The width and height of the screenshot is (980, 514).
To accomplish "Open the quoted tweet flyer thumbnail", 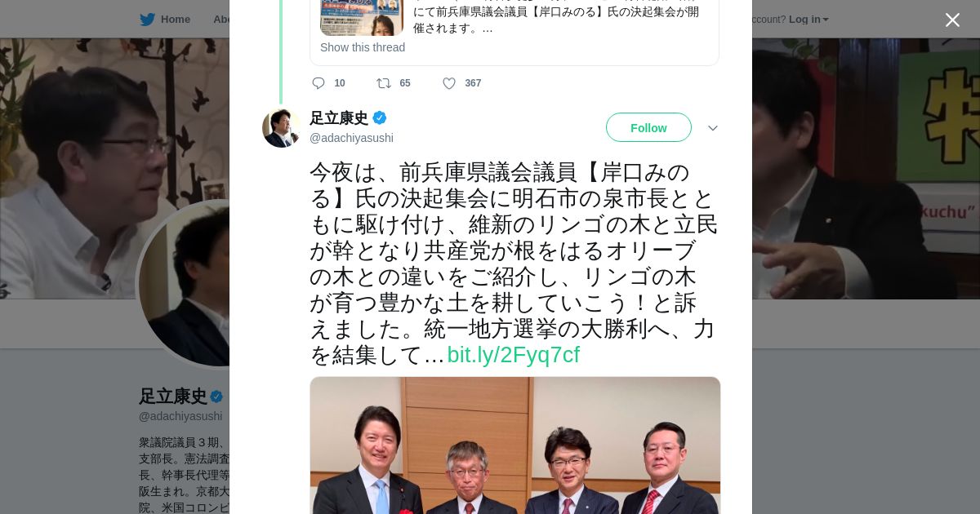I will coord(362,18).
